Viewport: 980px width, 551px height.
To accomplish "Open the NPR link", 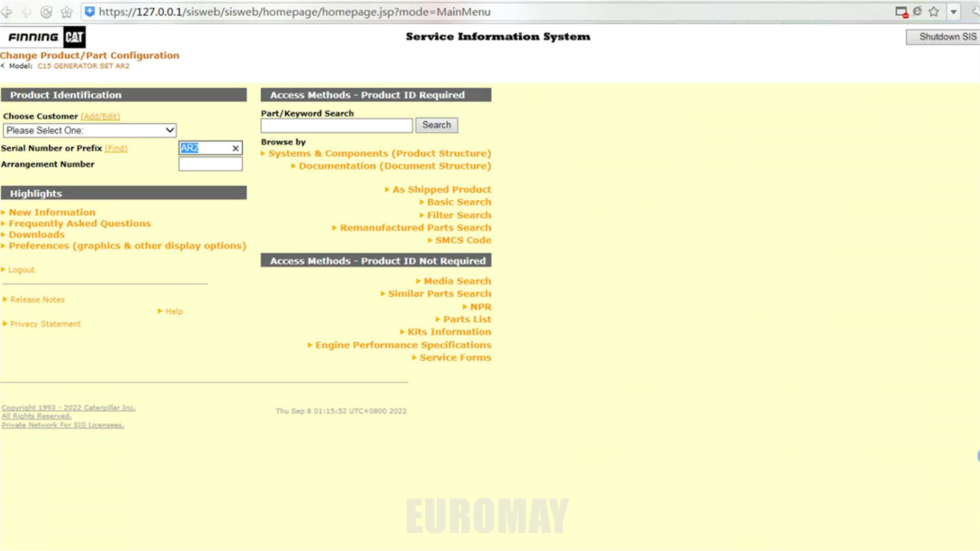I will (x=481, y=307).
